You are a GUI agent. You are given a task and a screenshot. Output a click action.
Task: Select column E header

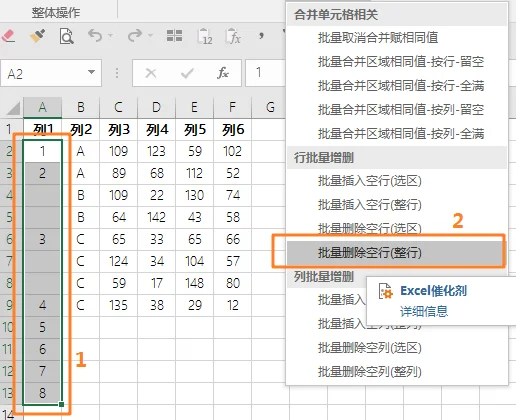194,107
